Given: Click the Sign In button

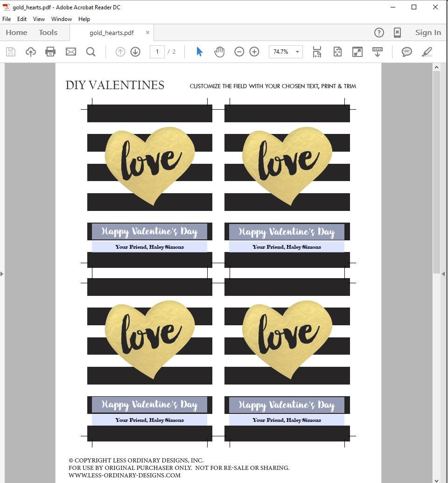Looking at the screenshot, I should [x=428, y=32].
